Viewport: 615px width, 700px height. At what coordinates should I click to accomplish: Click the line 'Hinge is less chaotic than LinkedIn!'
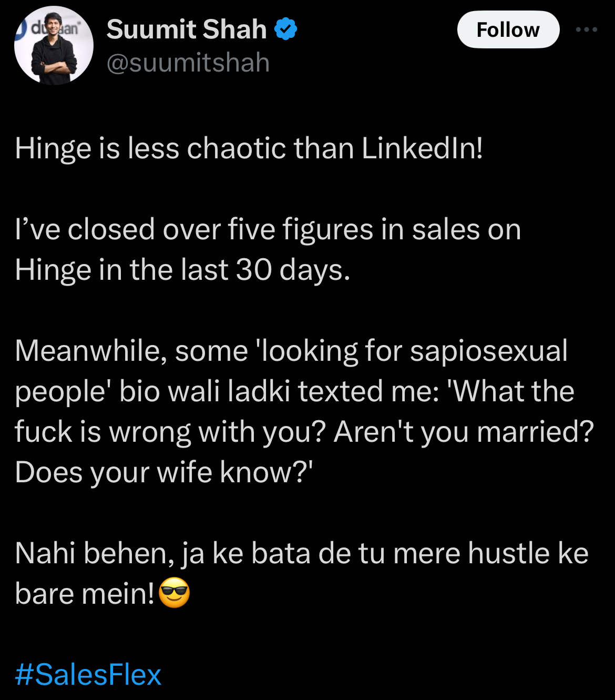pyautogui.click(x=249, y=148)
